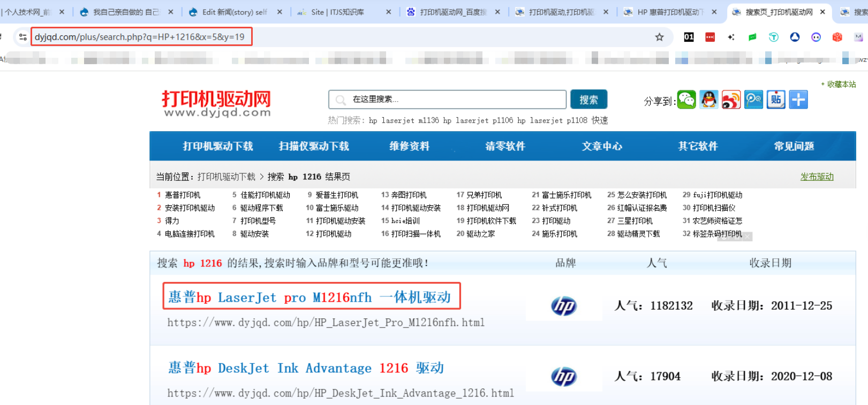This screenshot has width=868, height=405.
Task: Click the purple round face extension icon
Action: (x=816, y=37)
